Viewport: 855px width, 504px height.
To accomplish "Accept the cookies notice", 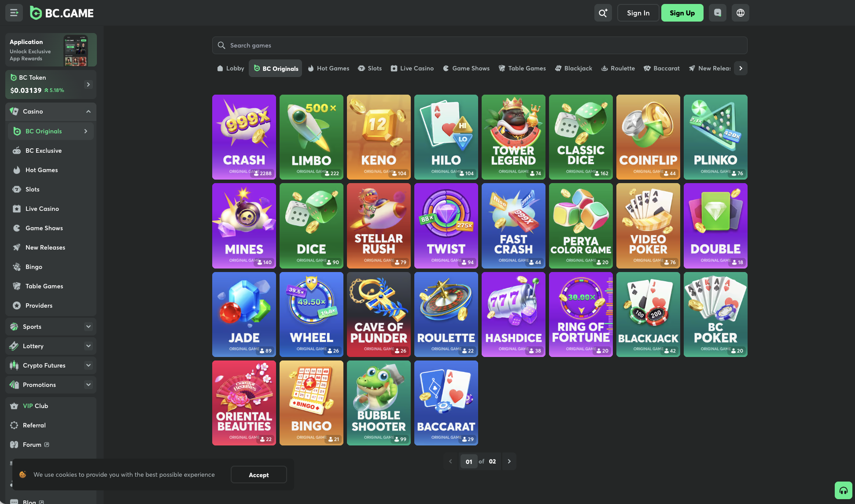I will (x=258, y=475).
